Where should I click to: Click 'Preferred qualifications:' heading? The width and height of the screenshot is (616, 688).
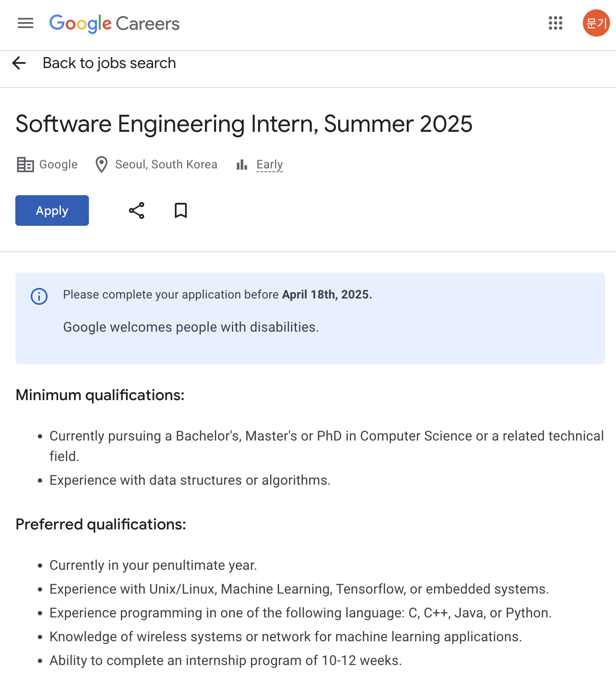click(x=101, y=524)
